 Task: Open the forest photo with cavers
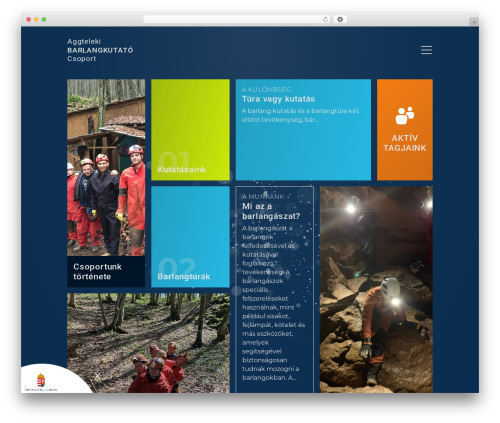point(148,343)
